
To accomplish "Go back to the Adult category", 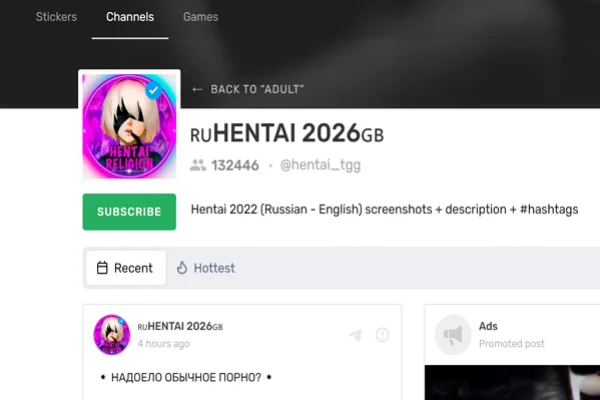I will click(x=248, y=89).
